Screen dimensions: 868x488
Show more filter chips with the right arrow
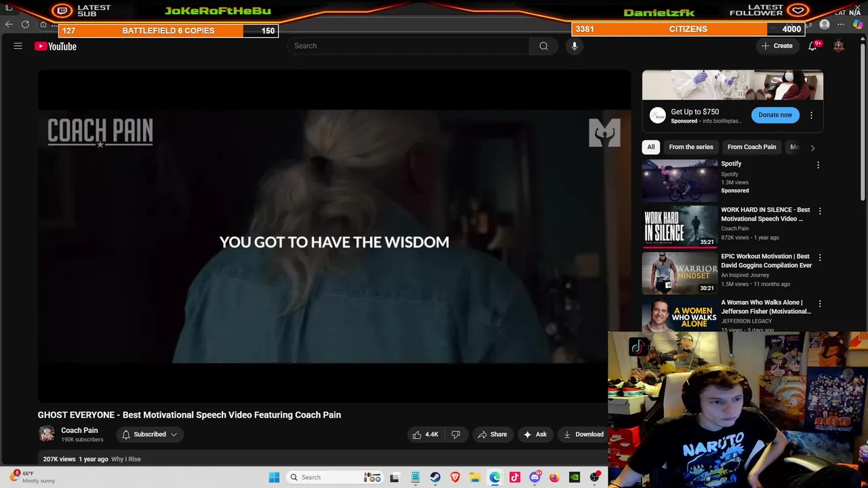click(812, 147)
